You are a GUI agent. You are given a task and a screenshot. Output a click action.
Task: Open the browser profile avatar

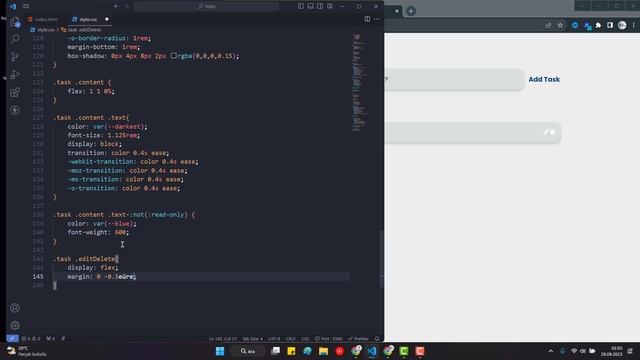pos(622,25)
